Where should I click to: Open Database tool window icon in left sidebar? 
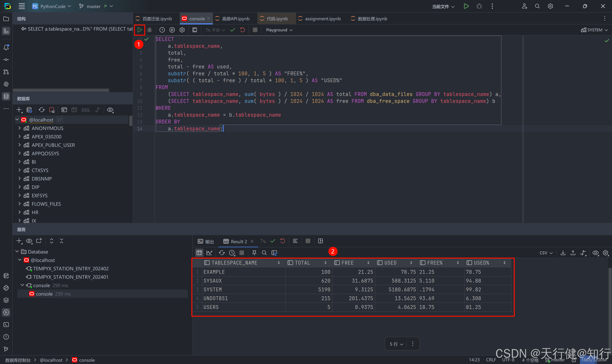(x=6, y=96)
